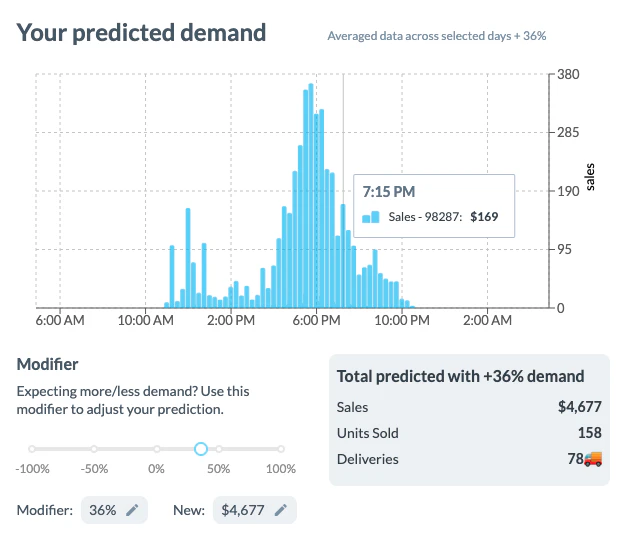The image size is (630, 545).
Task: Click the Units Sold row value 158
Action: (589, 433)
